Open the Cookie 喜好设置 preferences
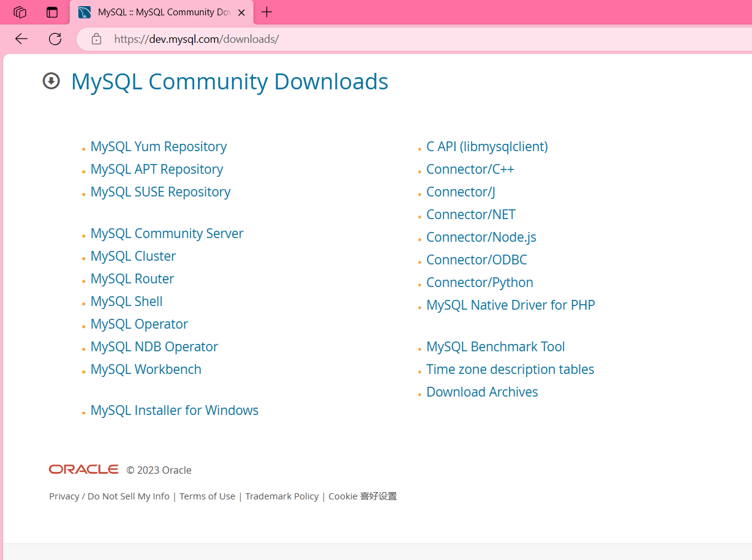This screenshot has height=560, width=752. (x=362, y=496)
